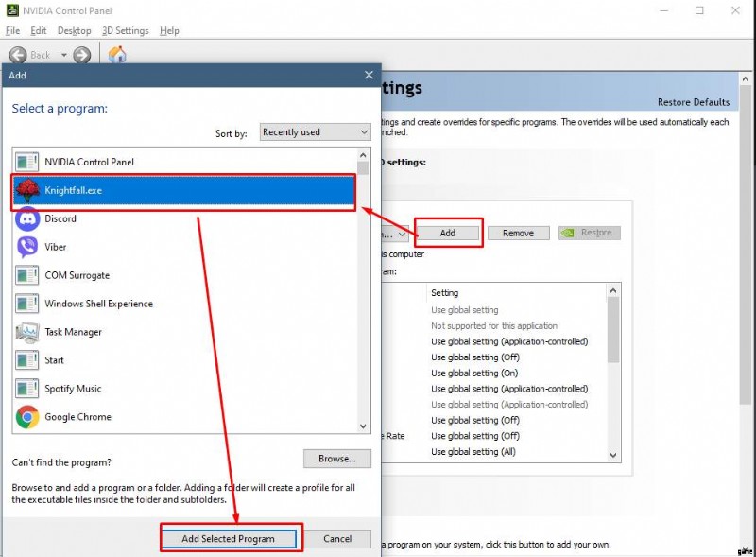The width and height of the screenshot is (756, 557).
Task: Open the 3D Settings menu
Action: 125,30
